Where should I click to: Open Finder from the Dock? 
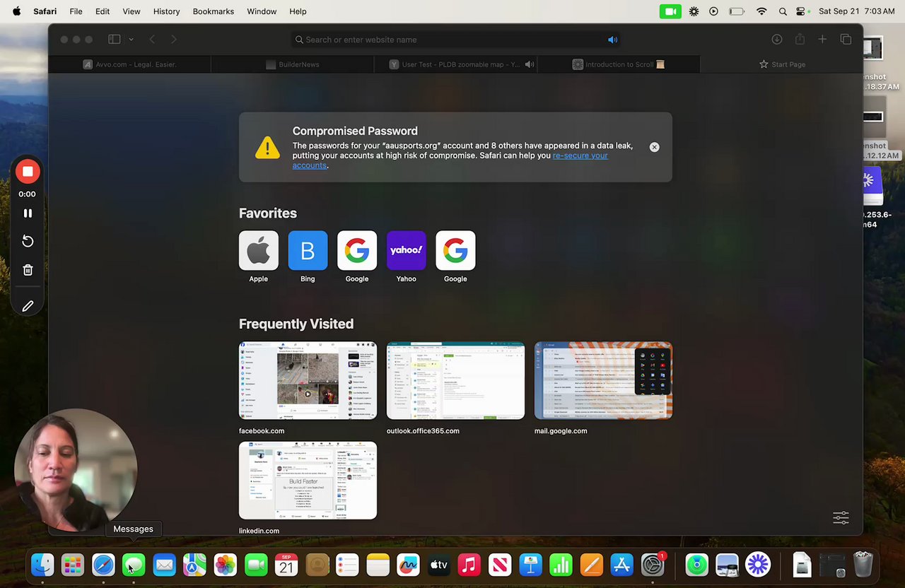(42, 565)
